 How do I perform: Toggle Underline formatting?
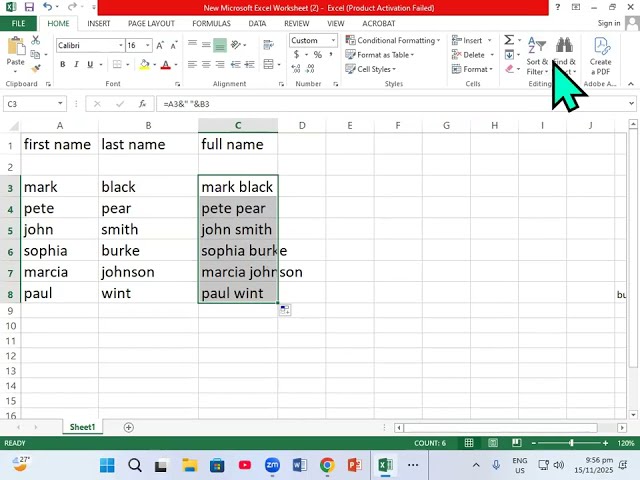[90, 64]
